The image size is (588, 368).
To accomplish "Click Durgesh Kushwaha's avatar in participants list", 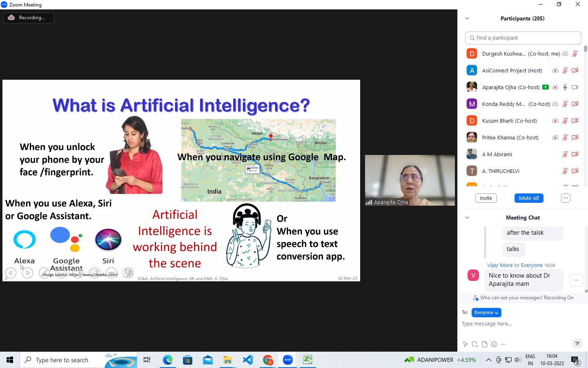I will point(472,54).
